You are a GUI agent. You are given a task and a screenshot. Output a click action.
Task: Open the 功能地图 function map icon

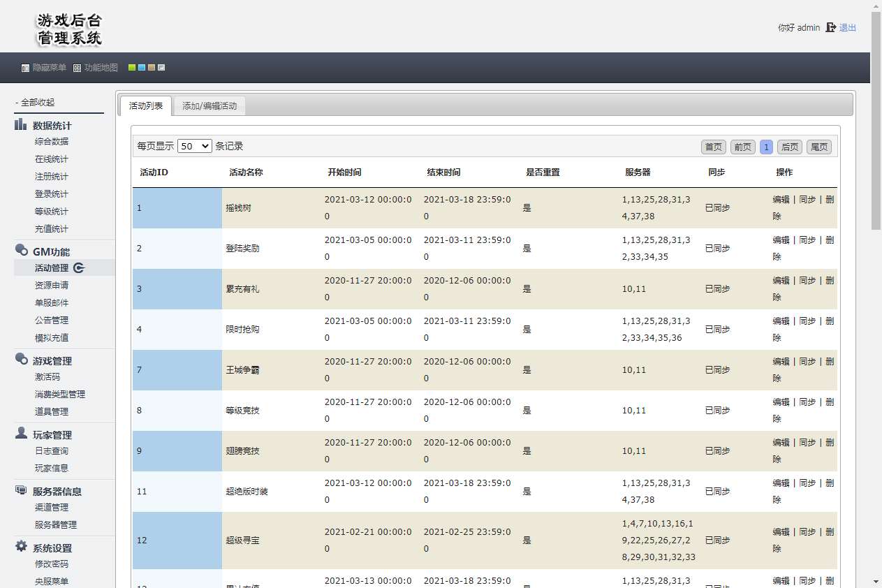[x=77, y=68]
